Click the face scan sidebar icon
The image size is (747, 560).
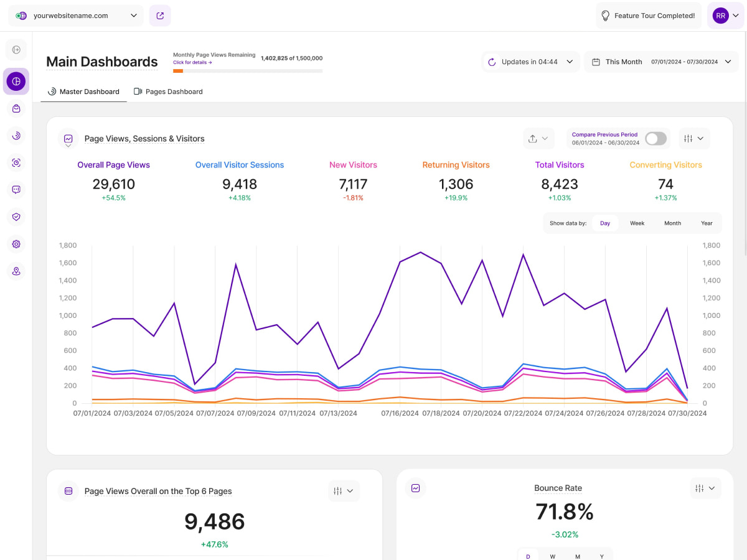click(x=16, y=162)
